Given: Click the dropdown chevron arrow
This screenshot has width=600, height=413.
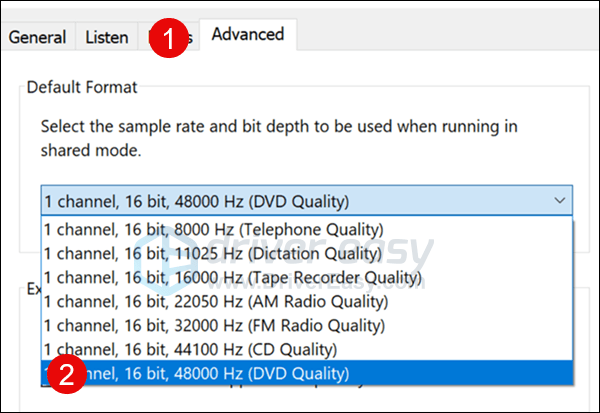Looking at the screenshot, I should click(557, 200).
